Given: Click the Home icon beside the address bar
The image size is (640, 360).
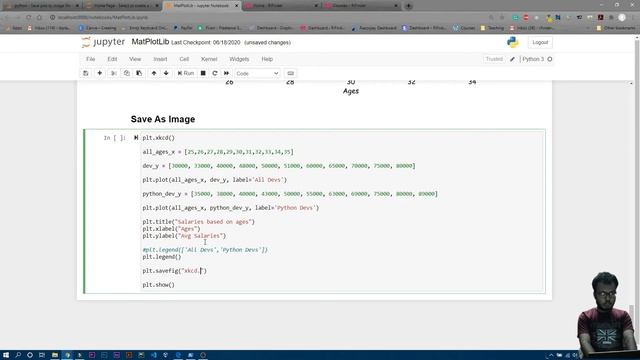Looking at the screenshot, I should [x=39, y=17].
